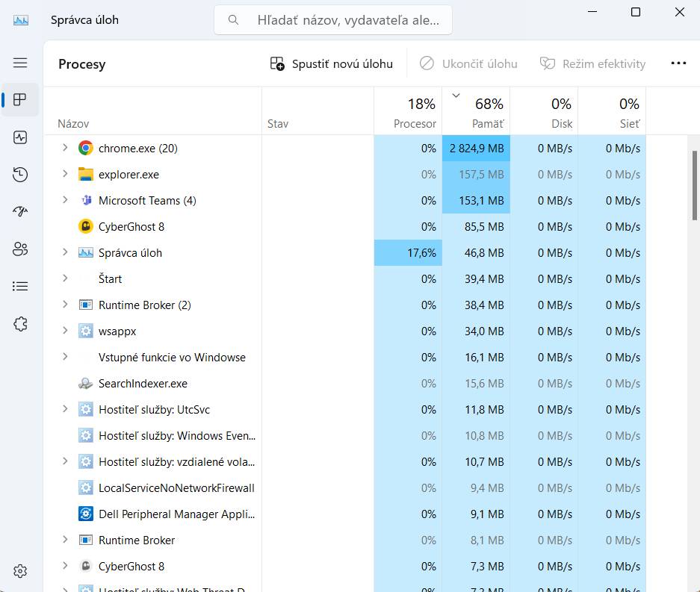The image size is (700, 592).
Task: Sort by the Pamäť column header
Action: click(476, 111)
